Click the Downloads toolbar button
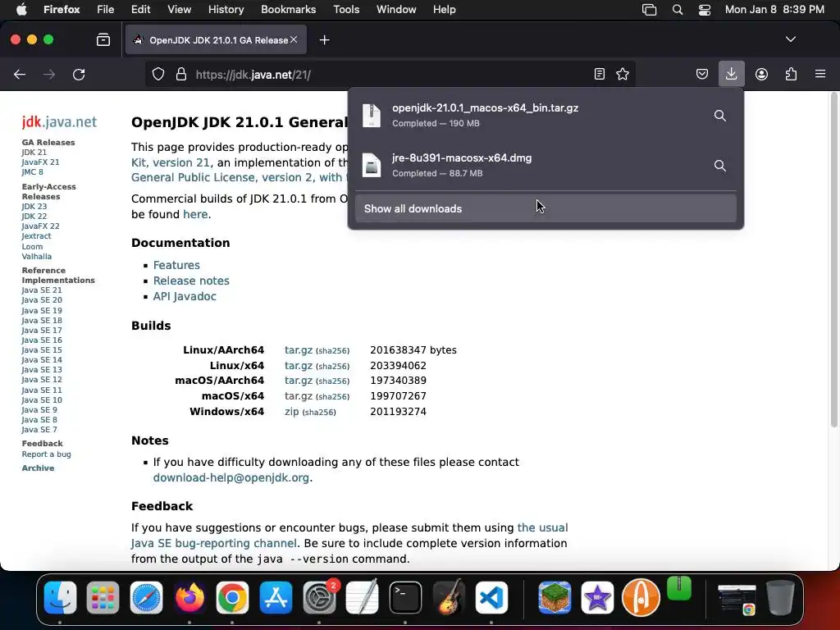Screen dimensions: 840x630 click(x=731, y=74)
